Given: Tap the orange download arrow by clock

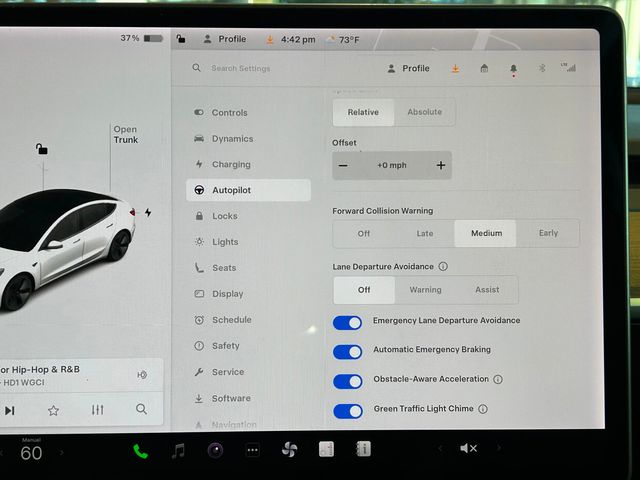Looking at the screenshot, I should point(269,40).
